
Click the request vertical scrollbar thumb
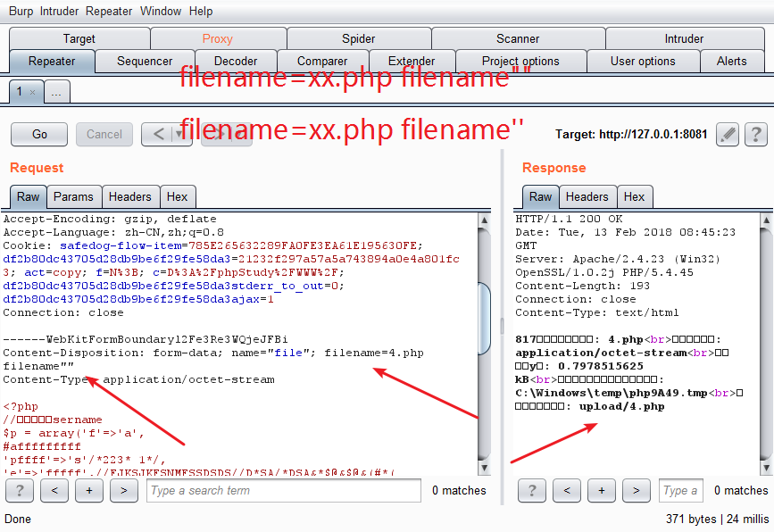tap(484, 319)
